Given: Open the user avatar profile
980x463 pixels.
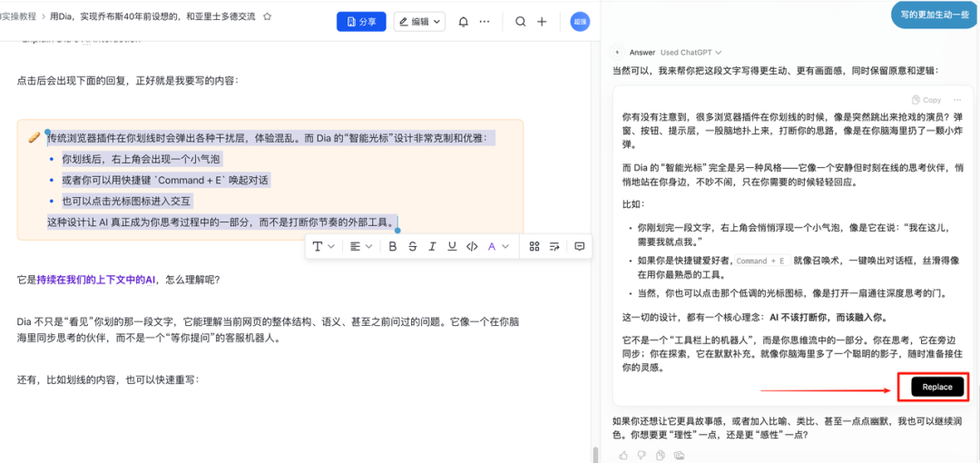Looking at the screenshot, I should point(580,22).
